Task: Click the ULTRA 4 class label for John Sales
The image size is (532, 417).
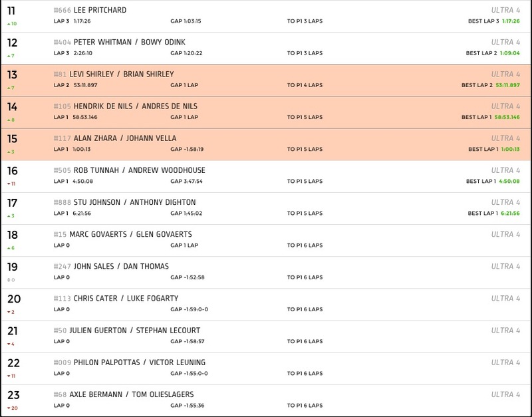Action: point(505,267)
